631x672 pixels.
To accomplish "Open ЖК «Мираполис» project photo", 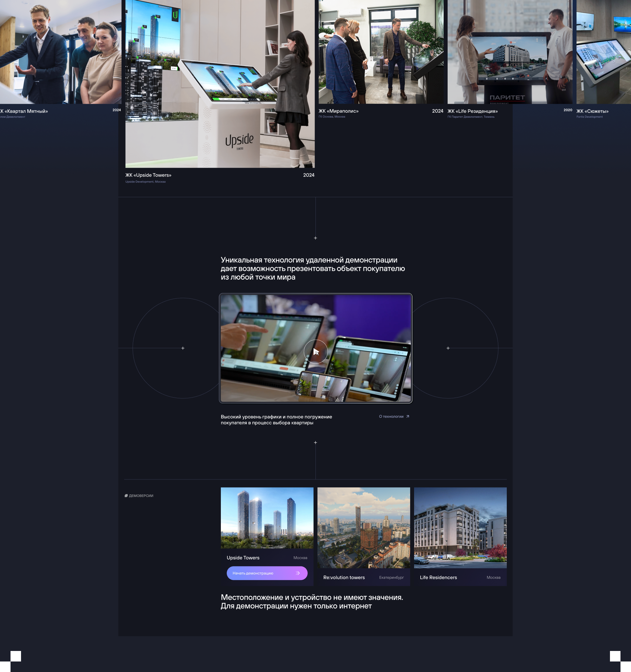I will pyautogui.click(x=381, y=52).
